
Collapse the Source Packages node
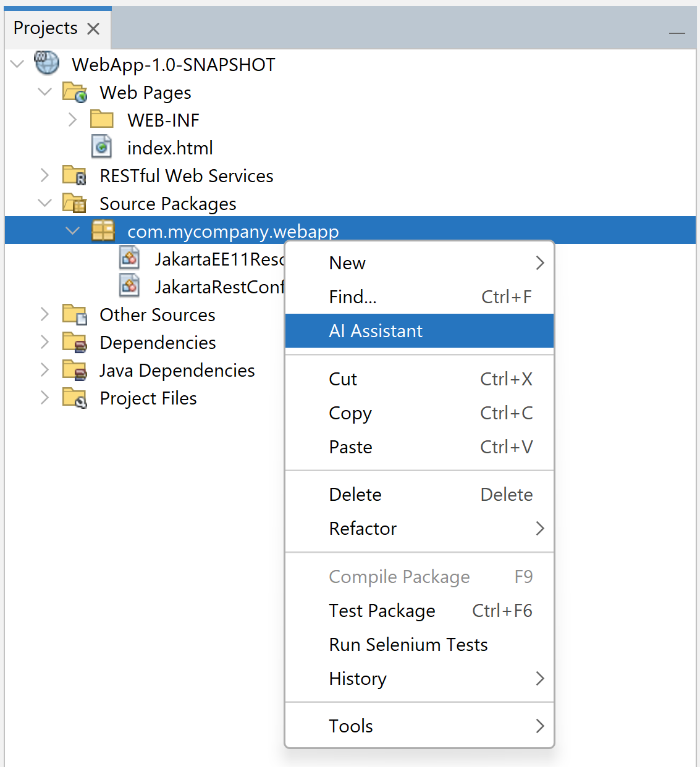[x=44, y=203]
